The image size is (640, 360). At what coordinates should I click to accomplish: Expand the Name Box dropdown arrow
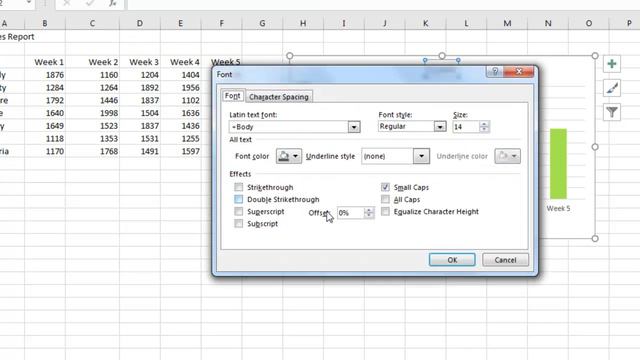pyautogui.click(x=29, y=2)
